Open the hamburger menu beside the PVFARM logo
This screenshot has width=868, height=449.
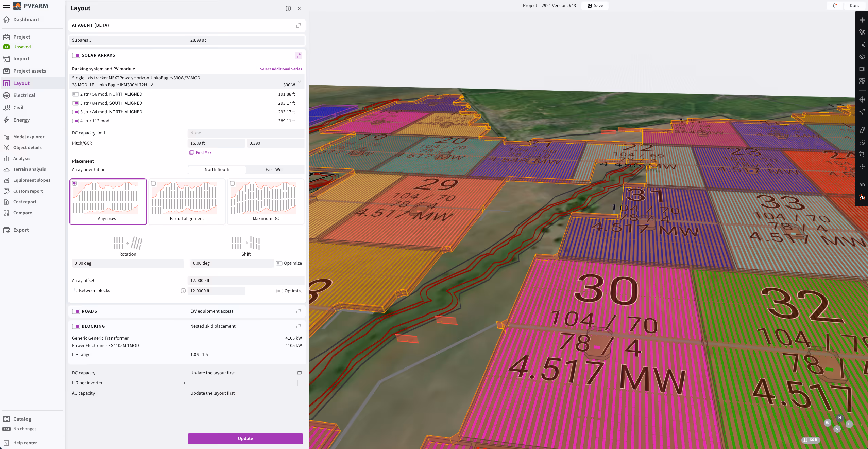click(x=6, y=6)
